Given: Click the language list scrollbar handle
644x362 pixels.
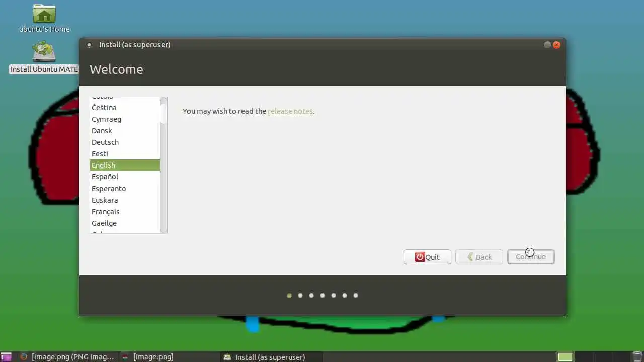Looking at the screenshot, I should click(164, 113).
